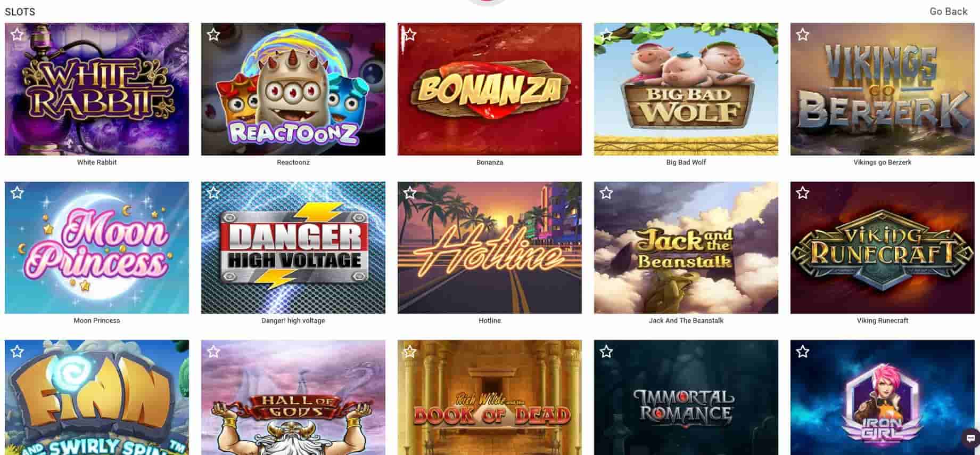Open Finn and the Swirly Spin game

[x=96, y=397]
